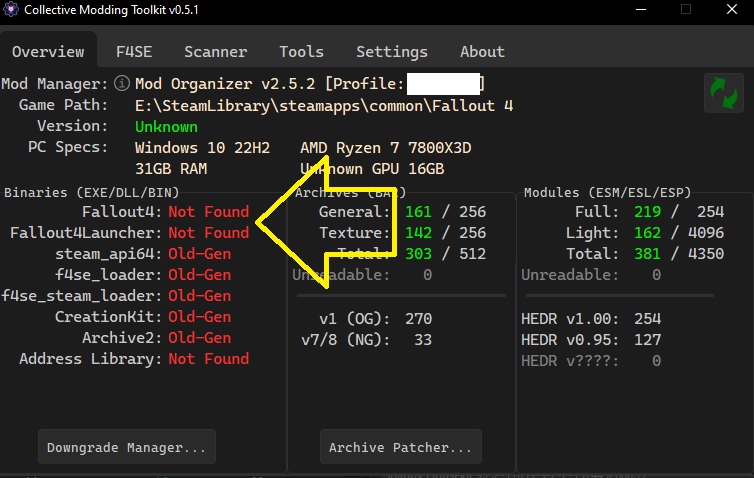
Task: Click Binaries (EXE/DLL/BIN) heading
Action: [91, 192]
